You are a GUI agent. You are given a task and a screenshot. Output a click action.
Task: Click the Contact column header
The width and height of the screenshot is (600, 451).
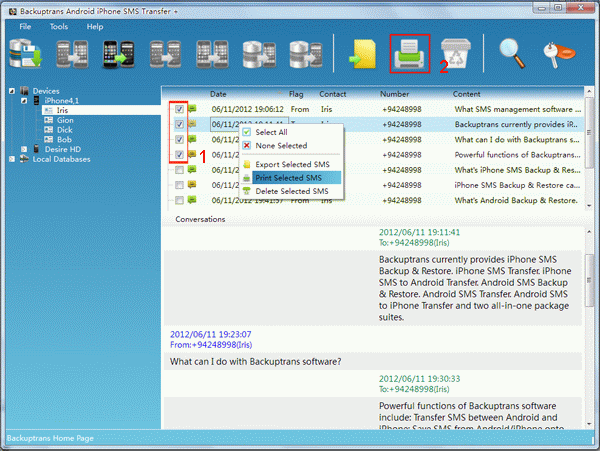[333, 94]
